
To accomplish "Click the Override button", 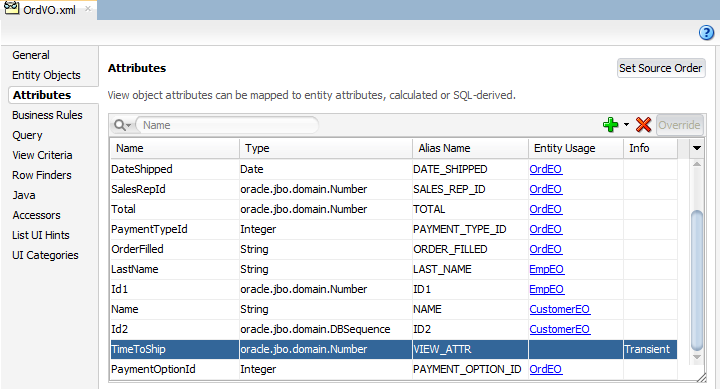I will click(679, 125).
